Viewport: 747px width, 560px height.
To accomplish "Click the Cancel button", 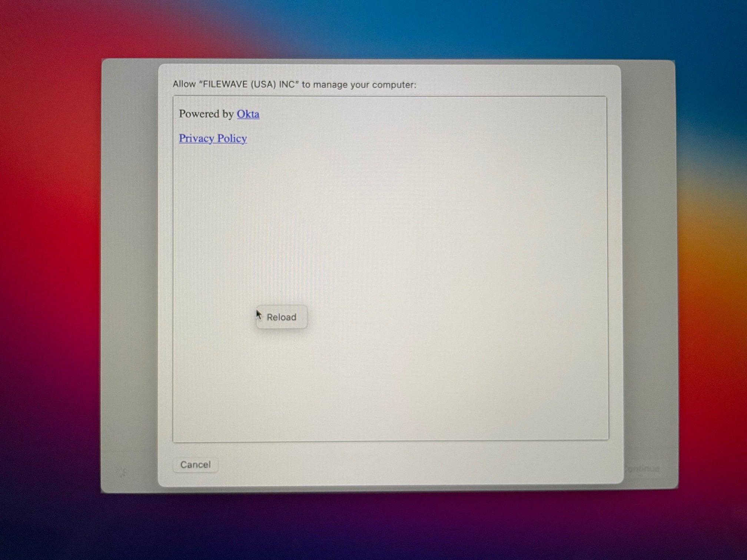I will [195, 464].
